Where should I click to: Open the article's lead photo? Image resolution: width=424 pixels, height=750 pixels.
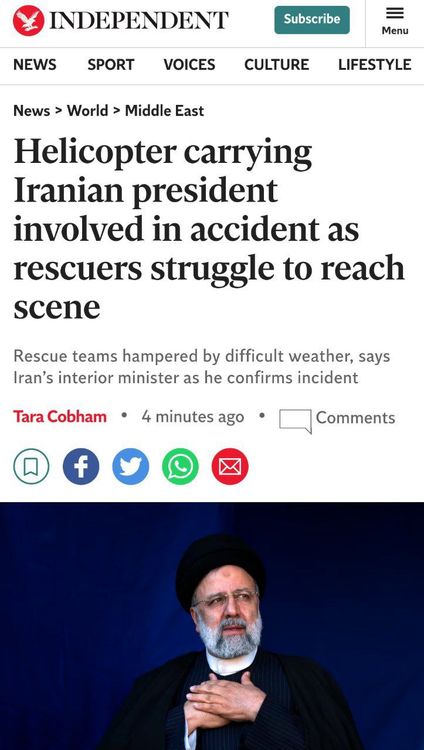pos(212,626)
